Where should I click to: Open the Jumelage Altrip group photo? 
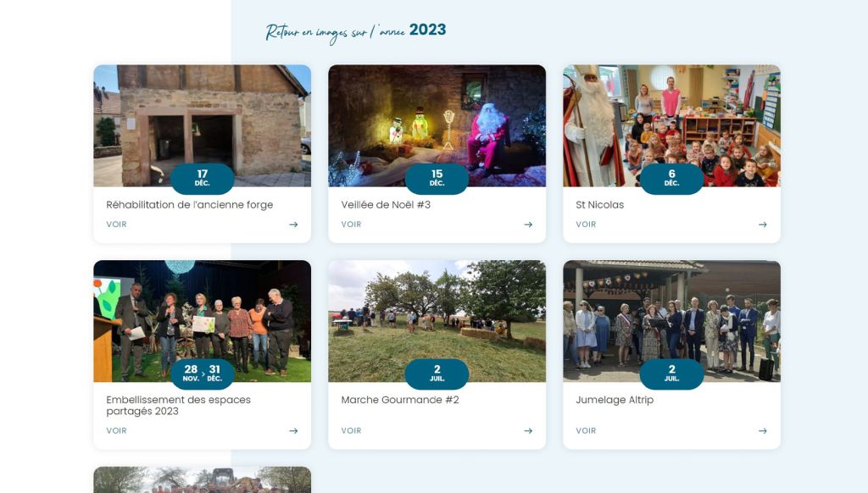coord(671,321)
